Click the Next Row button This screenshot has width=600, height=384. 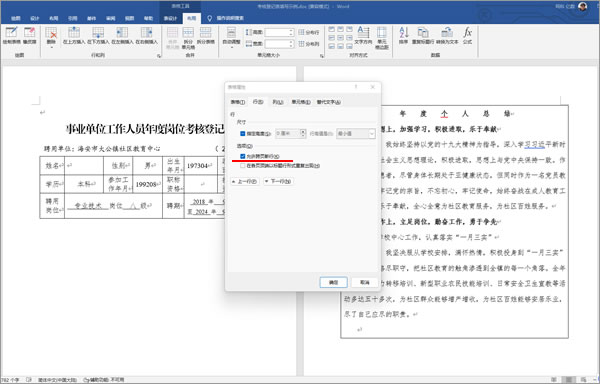pyautogui.click(x=278, y=181)
